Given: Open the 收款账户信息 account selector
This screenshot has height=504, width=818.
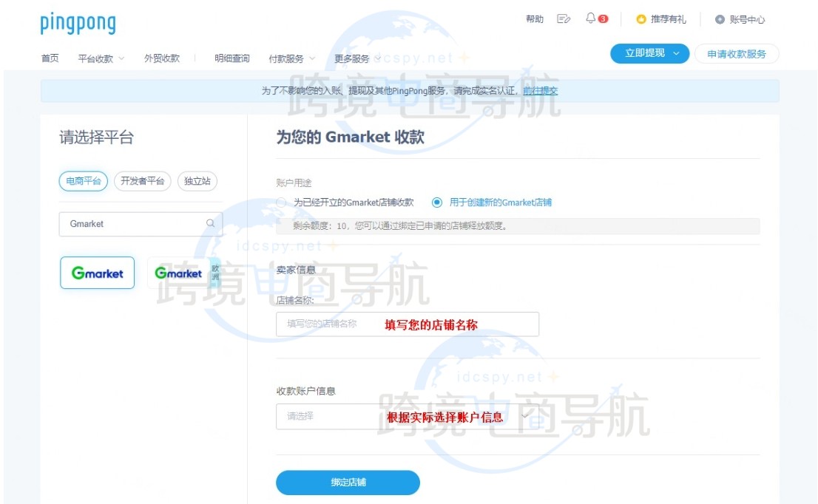Looking at the screenshot, I should click(407, 416).
